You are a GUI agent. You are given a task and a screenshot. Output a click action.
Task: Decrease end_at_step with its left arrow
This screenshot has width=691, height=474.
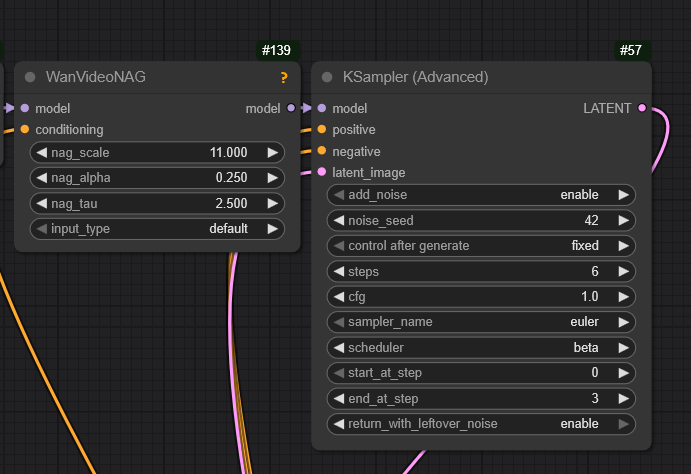click(339, 398)
